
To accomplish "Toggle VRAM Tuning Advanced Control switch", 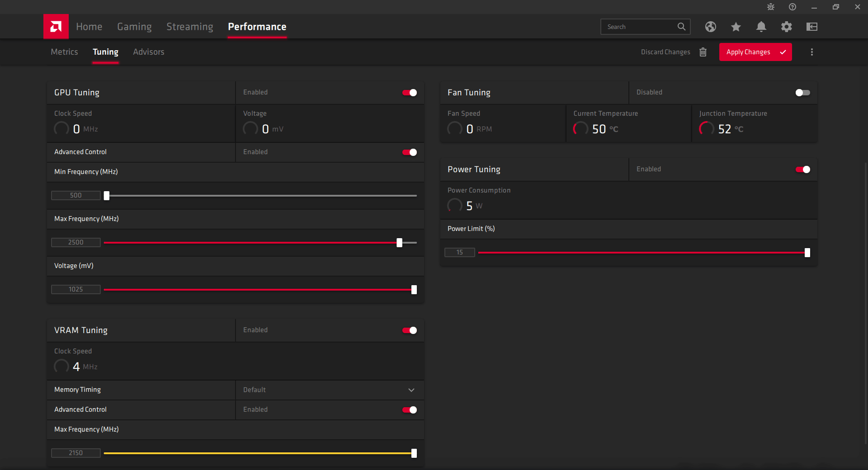I will pos(410,410).
